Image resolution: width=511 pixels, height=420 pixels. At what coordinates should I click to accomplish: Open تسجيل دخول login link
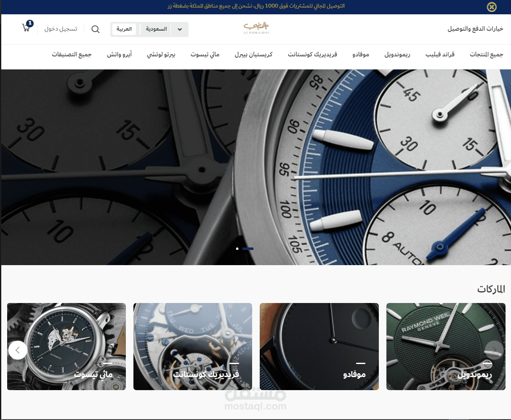tap(61, 29)
